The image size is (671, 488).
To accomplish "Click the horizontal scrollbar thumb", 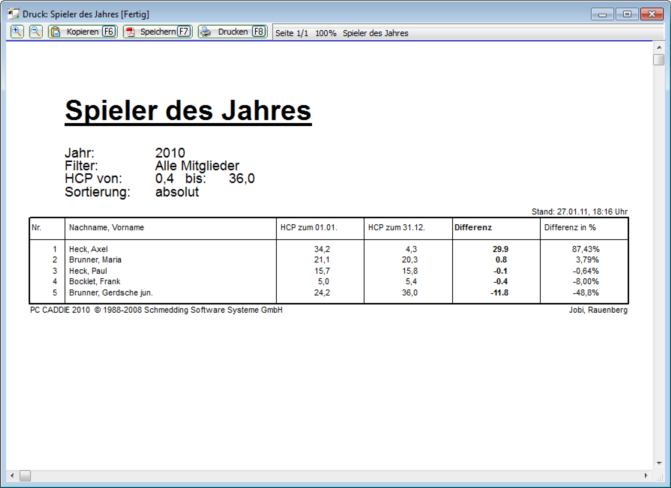I will point(25,475).
